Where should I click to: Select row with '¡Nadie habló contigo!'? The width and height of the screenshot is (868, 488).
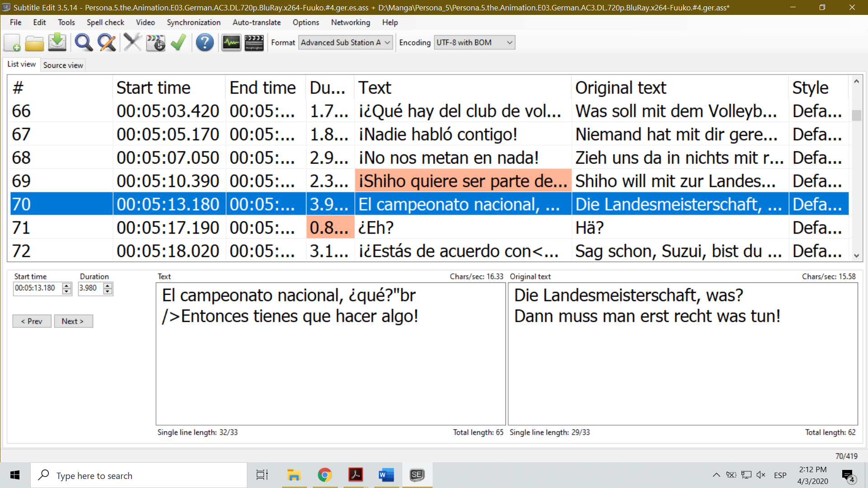pyautogui.click(x=429, y=134)
